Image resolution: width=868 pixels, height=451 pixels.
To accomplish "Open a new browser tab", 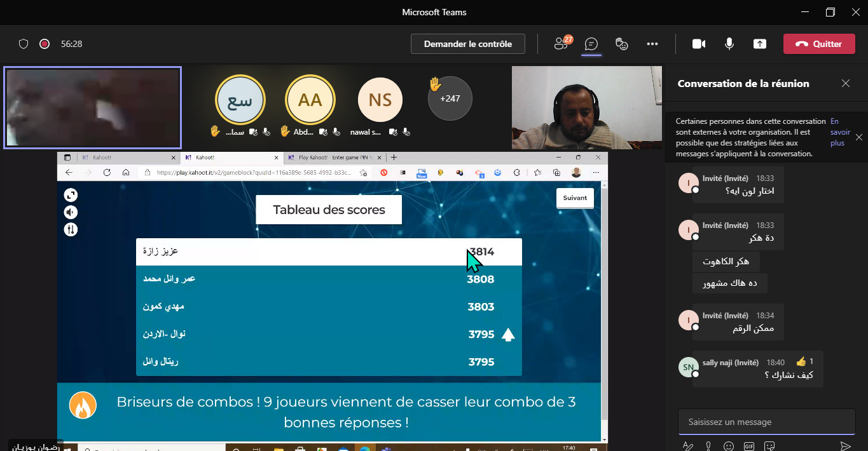I will [394, 158].
